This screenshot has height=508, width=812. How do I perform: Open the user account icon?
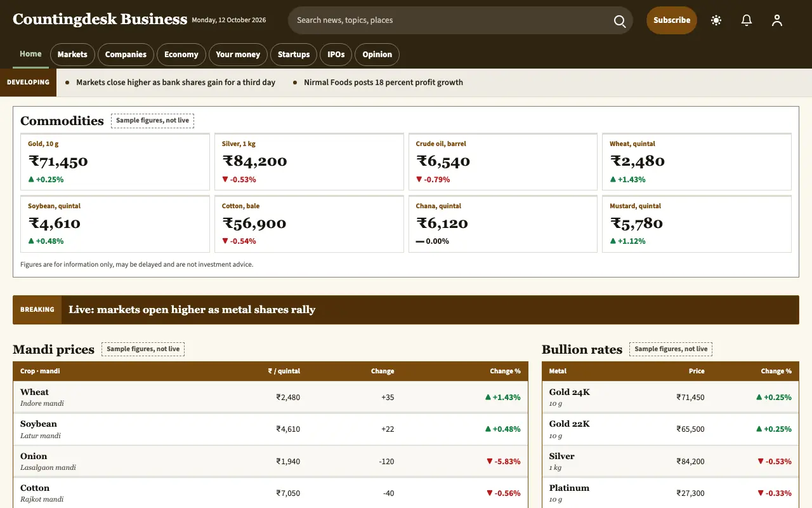(x=777, y=20)
